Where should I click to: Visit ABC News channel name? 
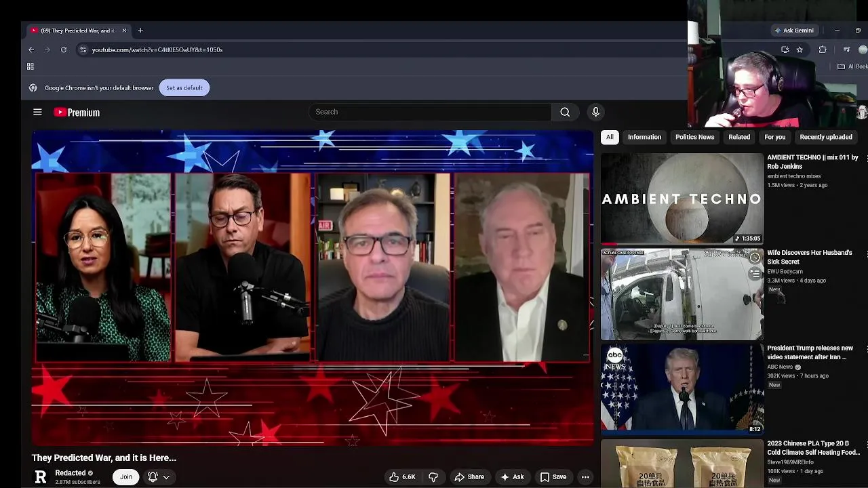tap(780, 367)
